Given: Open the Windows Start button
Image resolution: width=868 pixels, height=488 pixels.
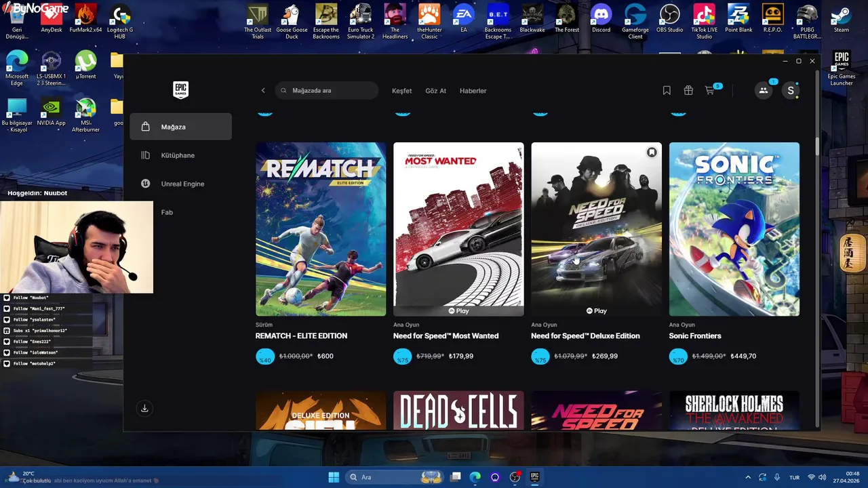Looking at the screenshot, I should click(x=334, y=477).
